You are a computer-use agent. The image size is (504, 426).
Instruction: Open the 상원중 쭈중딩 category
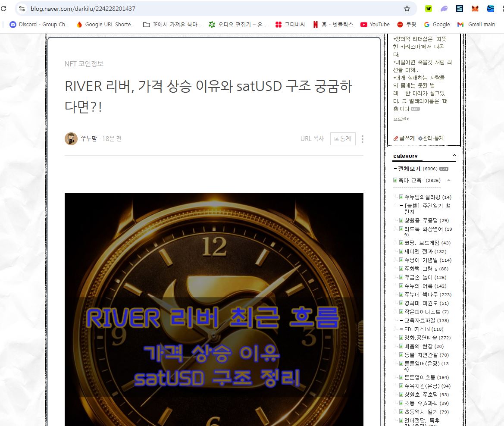click(x=421, y=221)
